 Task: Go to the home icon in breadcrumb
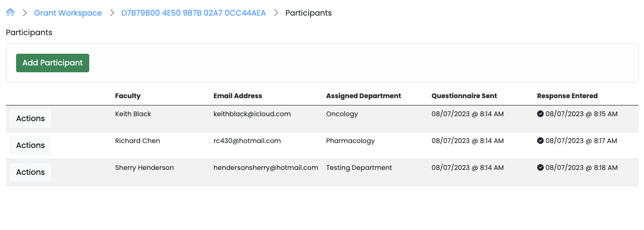coord(10,13)
